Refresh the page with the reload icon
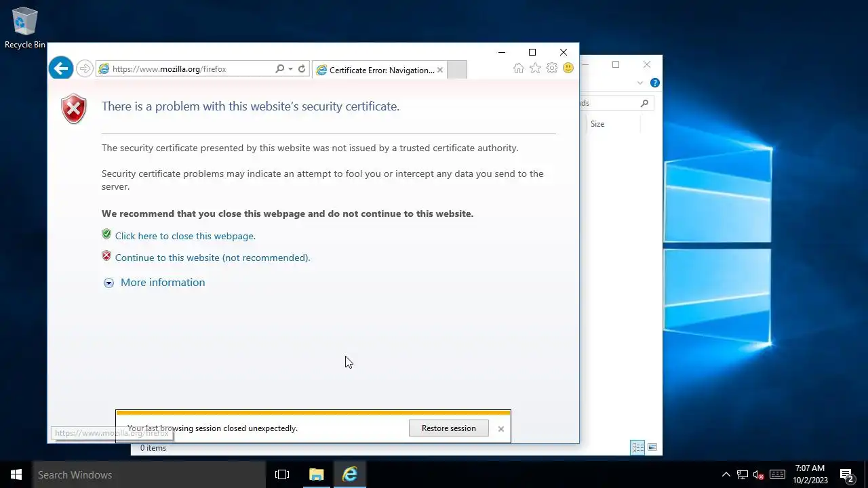 pos(302,68)
